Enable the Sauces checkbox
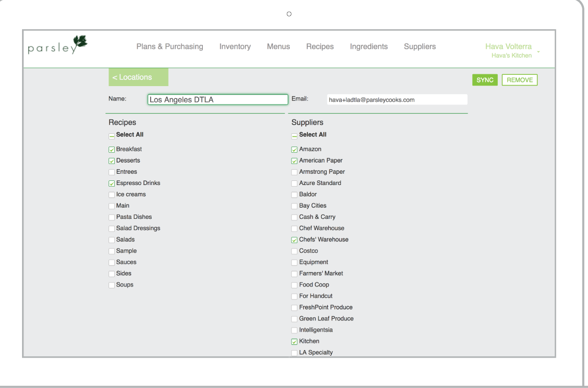The height and width of the screenshot is (388, 588). [111, 262]
